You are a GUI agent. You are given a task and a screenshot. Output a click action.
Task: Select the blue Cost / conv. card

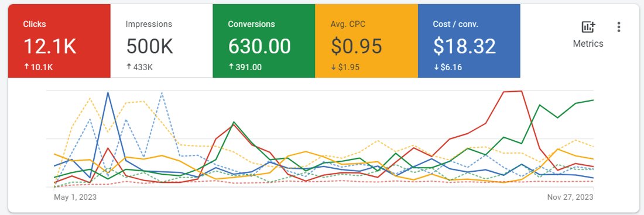click(x=469, y=41)
